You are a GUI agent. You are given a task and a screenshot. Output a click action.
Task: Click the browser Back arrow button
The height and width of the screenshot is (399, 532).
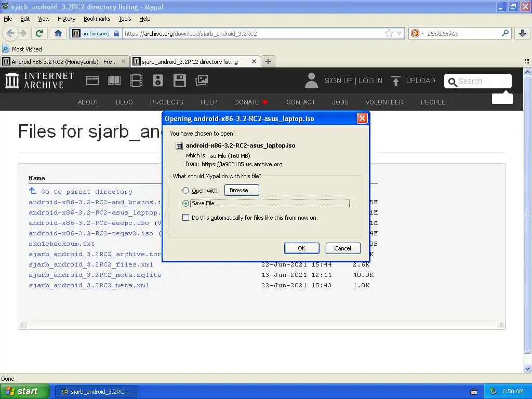pos(10,33)
